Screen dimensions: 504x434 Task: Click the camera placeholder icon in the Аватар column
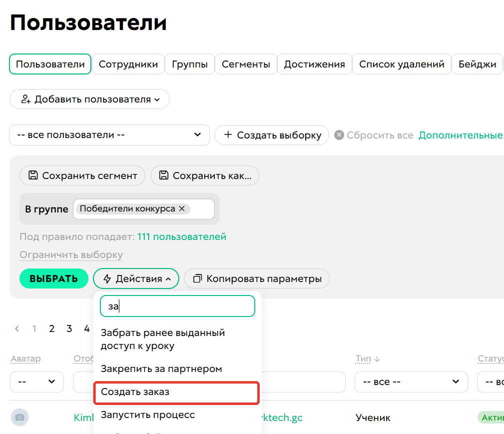point(19,417)
